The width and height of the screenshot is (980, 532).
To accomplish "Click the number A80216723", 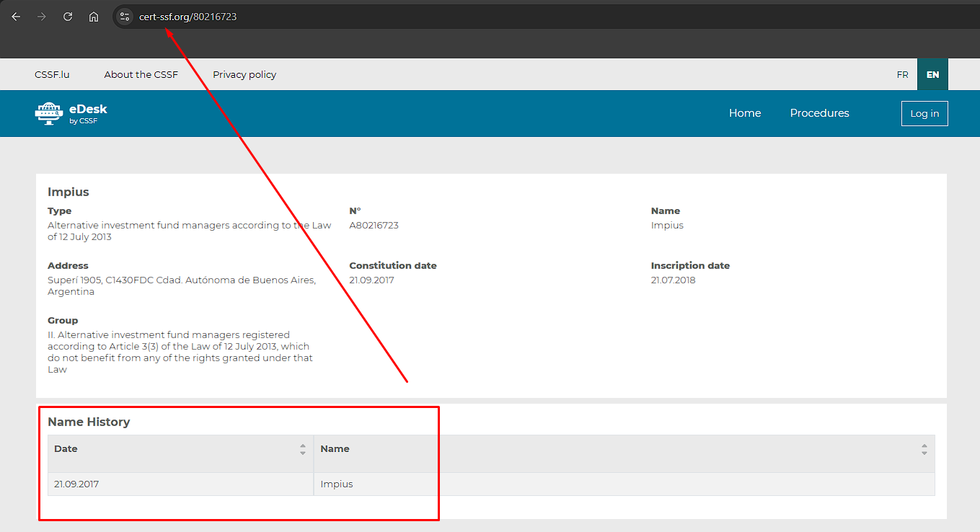I will (374, 225).
